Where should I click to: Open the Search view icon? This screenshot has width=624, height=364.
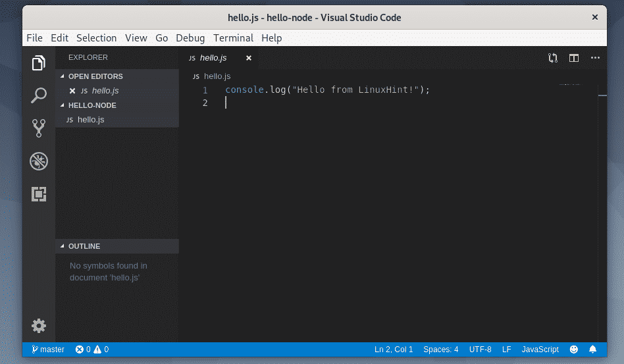pos(39,95)
